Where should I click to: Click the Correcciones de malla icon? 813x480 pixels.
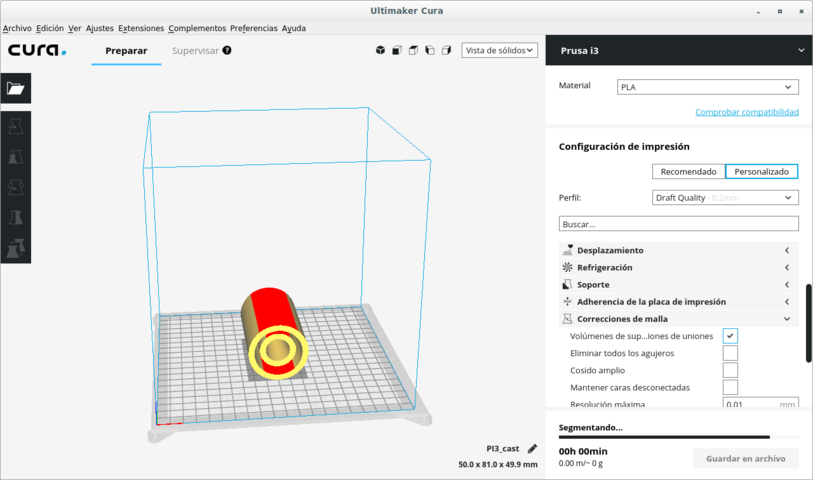tap(568, 319)
